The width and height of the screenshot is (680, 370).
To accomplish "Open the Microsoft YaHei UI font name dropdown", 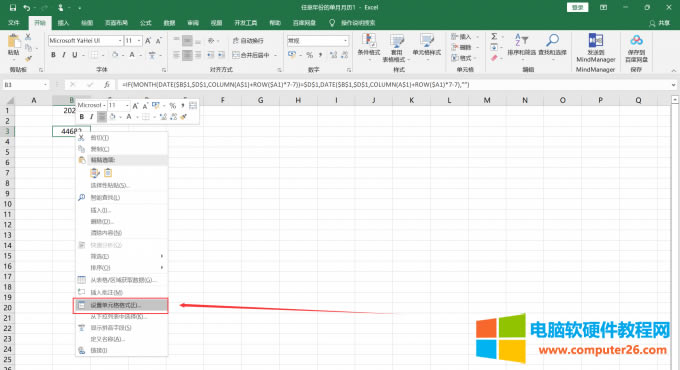I will pos(120,40).
